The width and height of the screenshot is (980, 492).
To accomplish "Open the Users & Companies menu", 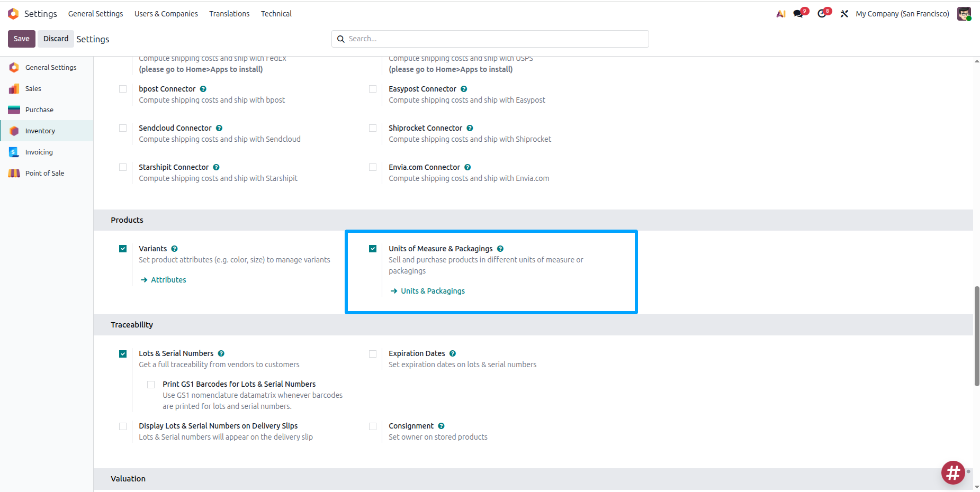I will pyautogui.click(x=166, y=14).
